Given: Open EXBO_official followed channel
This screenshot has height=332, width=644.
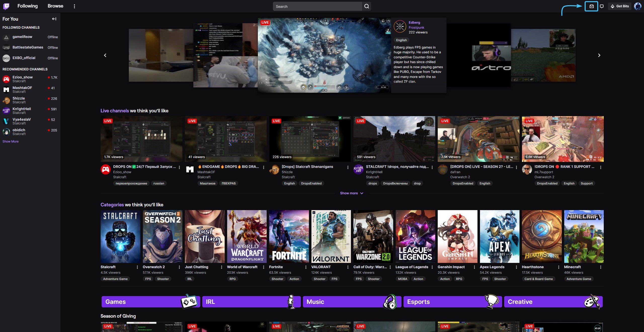Looking at the screenshot, I should 30,58.
